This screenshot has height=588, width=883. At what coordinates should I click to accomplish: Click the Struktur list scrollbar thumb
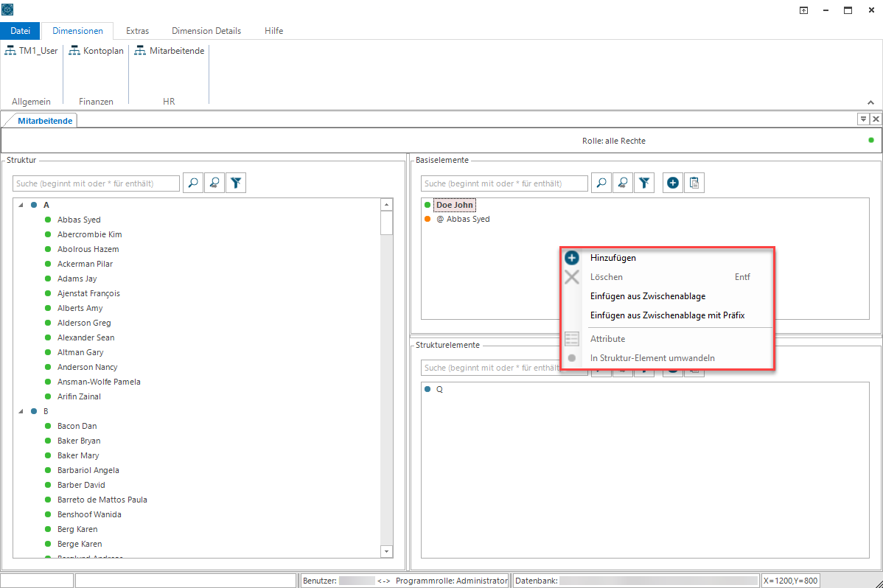[386, 223]
